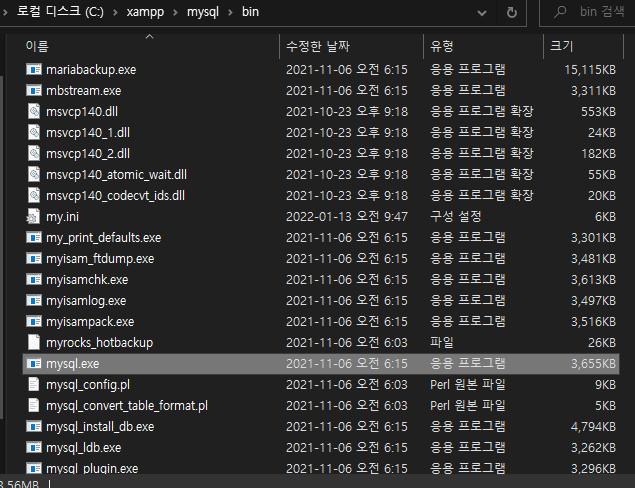Navigate to xampp breadcrumb folder
Image resolution: width=635 pixels, height=488 pixels.
coord(145,12)
